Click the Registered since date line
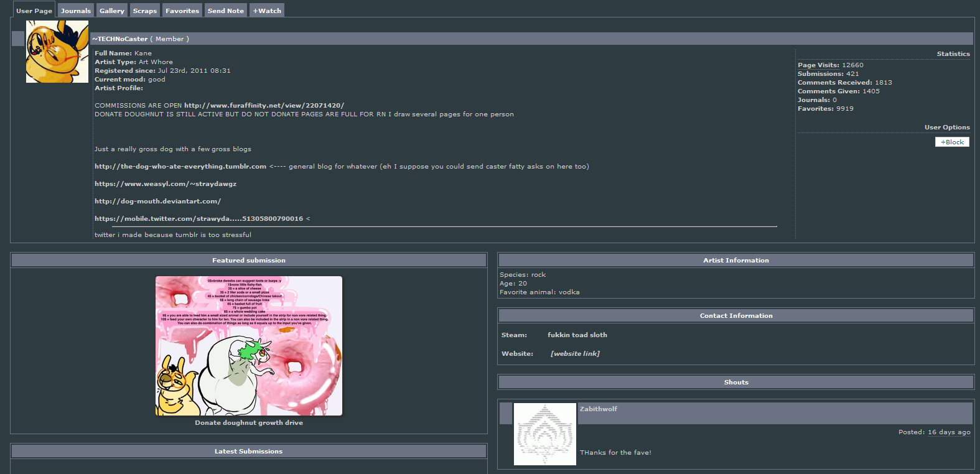This screenshot has width=980, height=474. click(162, 71)
